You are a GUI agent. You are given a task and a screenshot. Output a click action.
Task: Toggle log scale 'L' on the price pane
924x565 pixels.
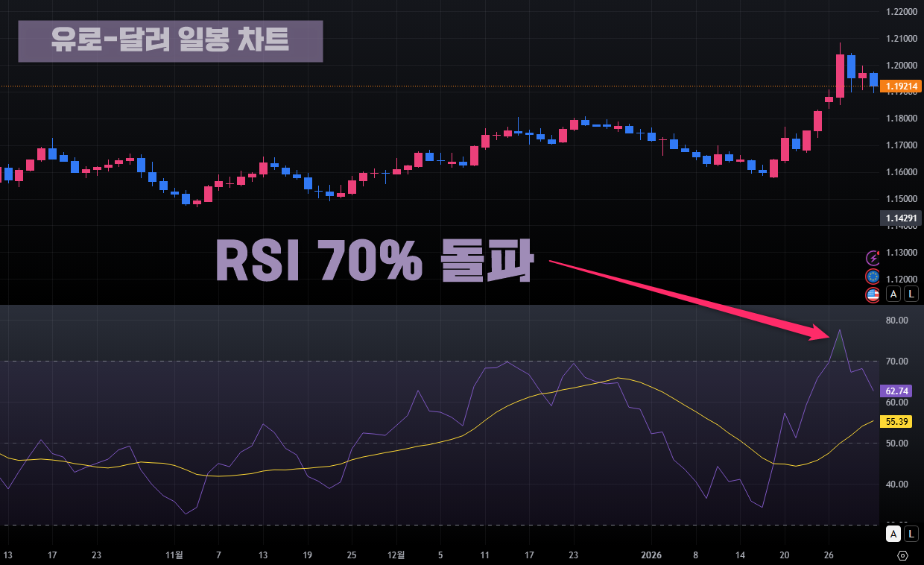tap(911, 294)
